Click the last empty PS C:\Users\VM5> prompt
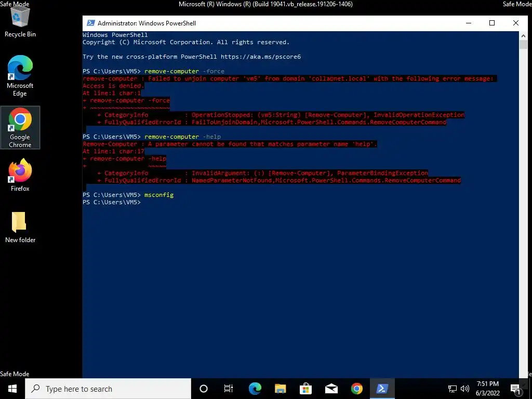Screen dimensions: 532x399 [112, 202]
